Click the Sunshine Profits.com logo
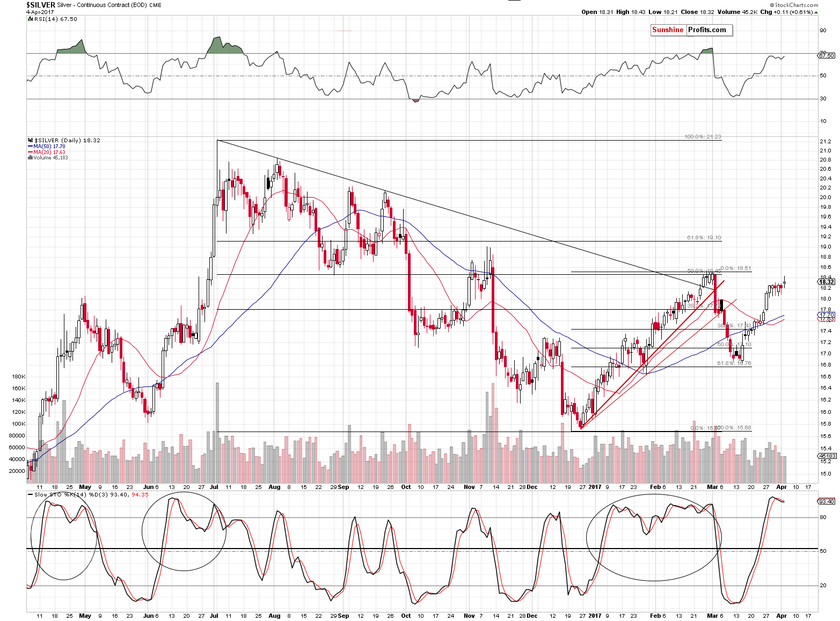The height and width of the screenshot is (621, 840). 691,30
